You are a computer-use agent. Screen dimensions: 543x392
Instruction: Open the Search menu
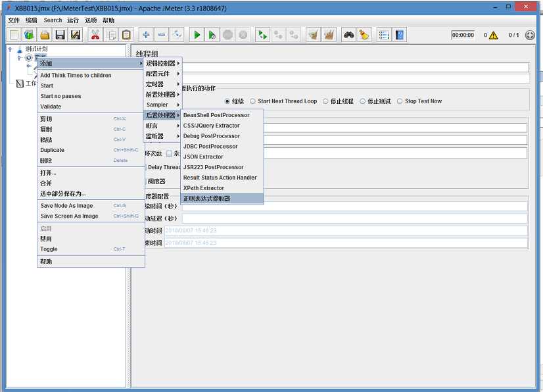click(53, 20)
